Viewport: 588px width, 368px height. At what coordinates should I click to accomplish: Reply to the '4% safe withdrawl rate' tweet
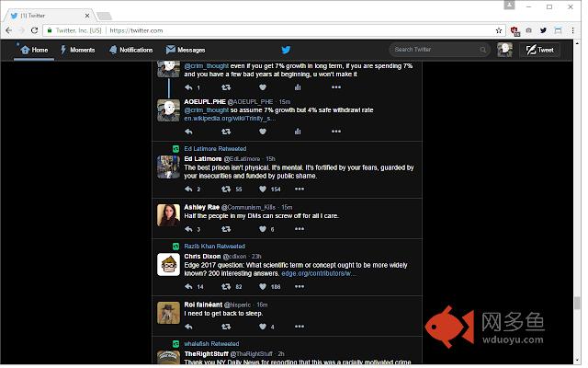coord(188,132)
